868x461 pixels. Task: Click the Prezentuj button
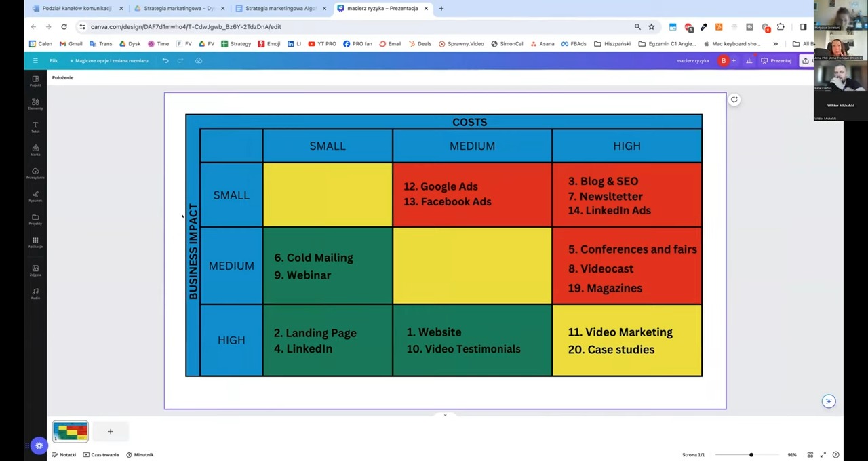(776, 61)
